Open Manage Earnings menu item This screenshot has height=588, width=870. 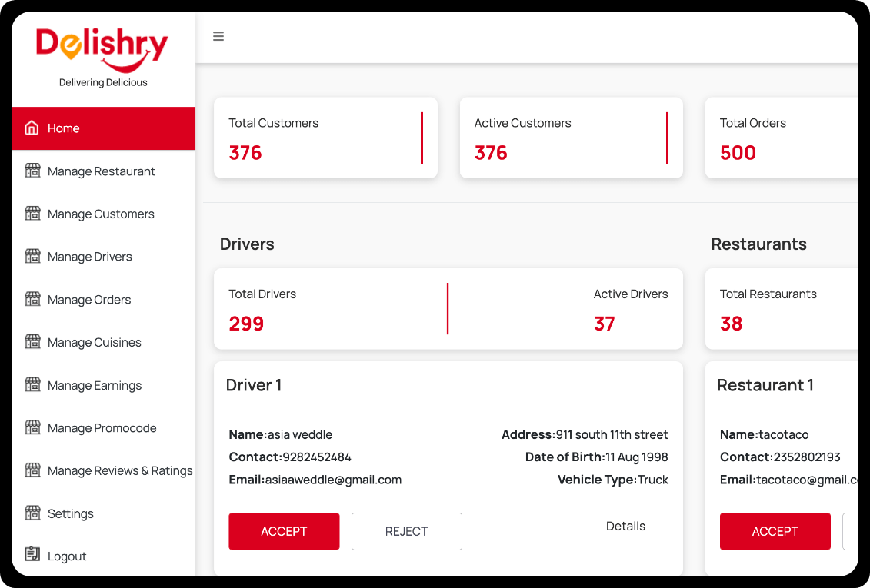(94, 386)
